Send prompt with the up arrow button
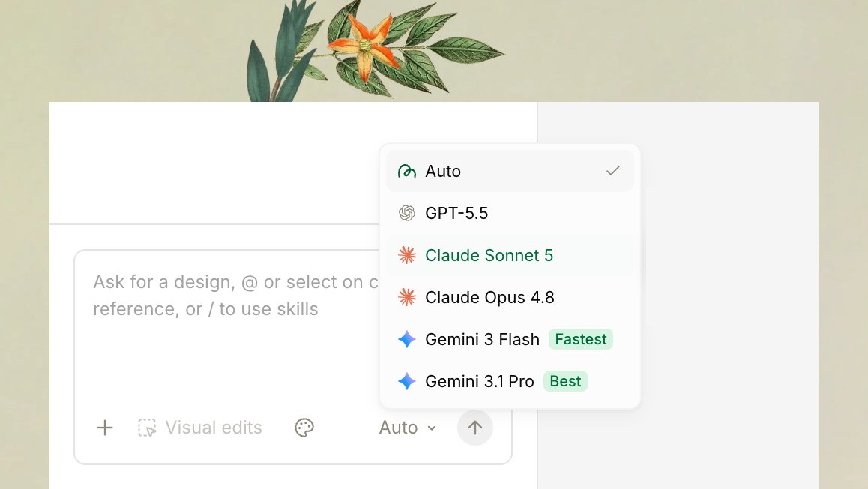This screenshot has height=489, width=868. (475, 427)
